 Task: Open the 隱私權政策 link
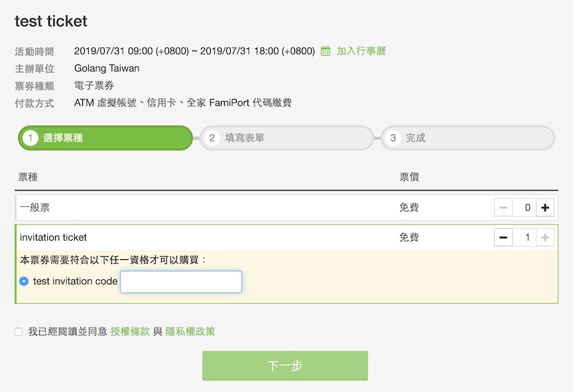(190, 332)
